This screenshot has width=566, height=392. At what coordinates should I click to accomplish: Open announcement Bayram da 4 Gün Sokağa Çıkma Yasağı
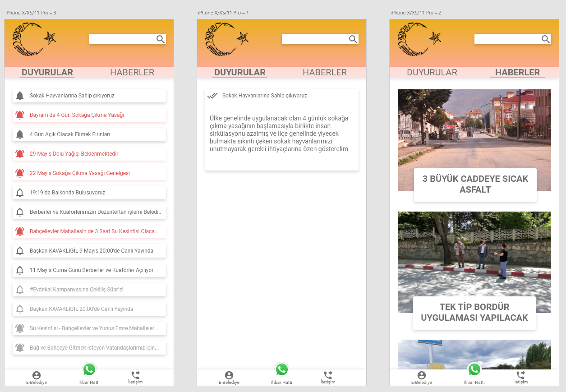[89, 115]
